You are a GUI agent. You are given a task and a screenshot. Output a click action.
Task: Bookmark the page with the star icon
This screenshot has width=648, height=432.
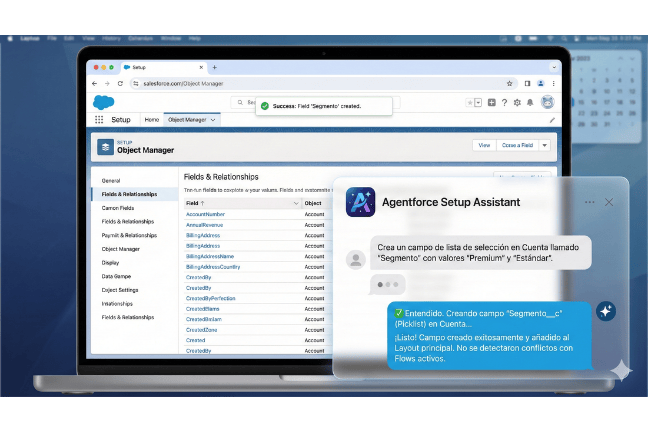click(511, 83)
